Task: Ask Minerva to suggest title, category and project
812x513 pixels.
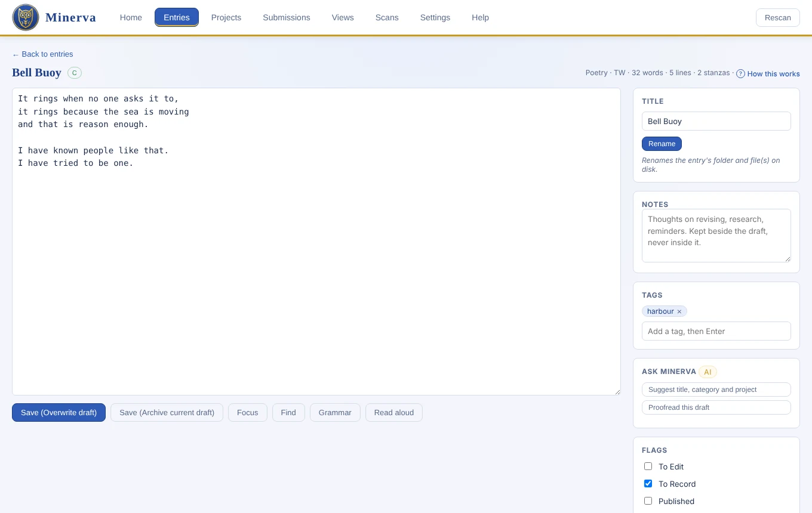Action: (x=716, y=390)
